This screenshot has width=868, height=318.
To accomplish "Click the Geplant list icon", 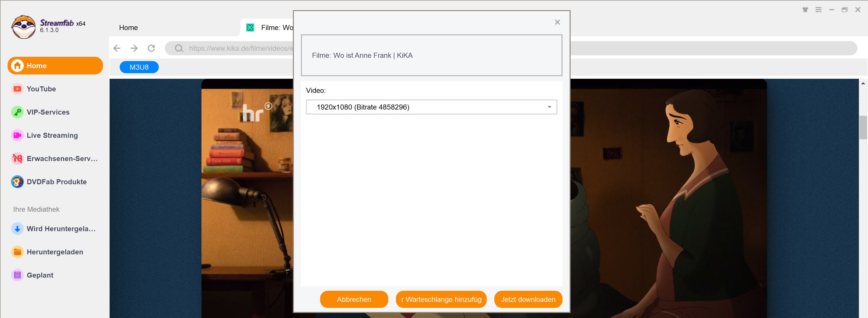I will tap(17, 275).
